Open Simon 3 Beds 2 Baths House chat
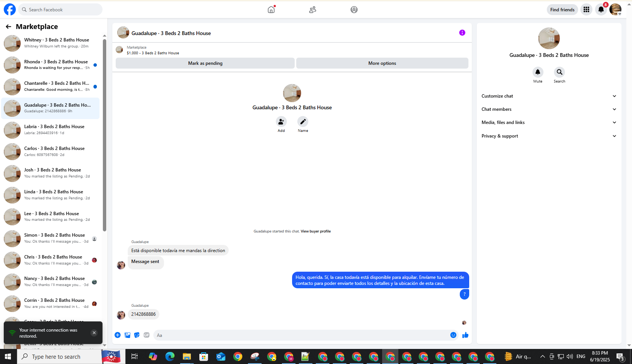This screenshot has width=632, height=364. click(50, 238)
